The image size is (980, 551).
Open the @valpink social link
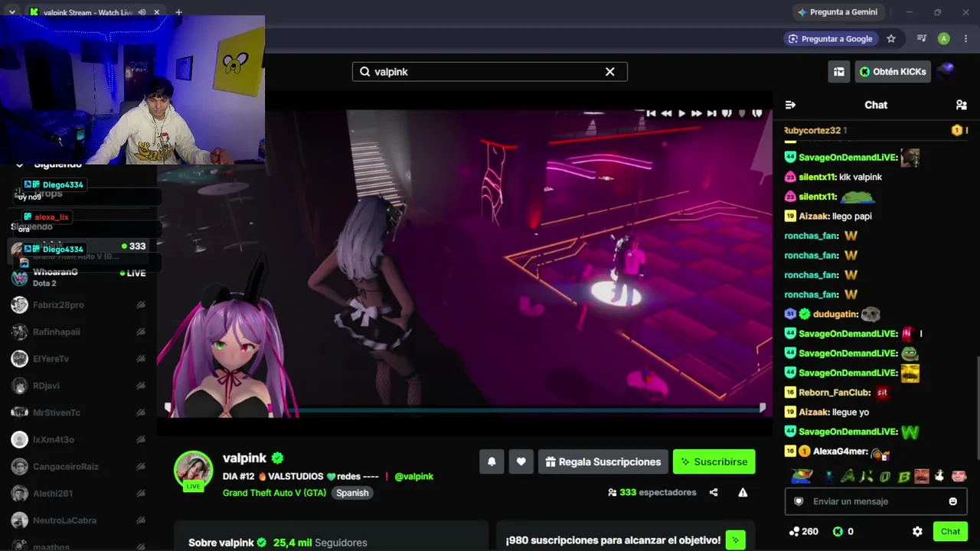tap(414, 476)
